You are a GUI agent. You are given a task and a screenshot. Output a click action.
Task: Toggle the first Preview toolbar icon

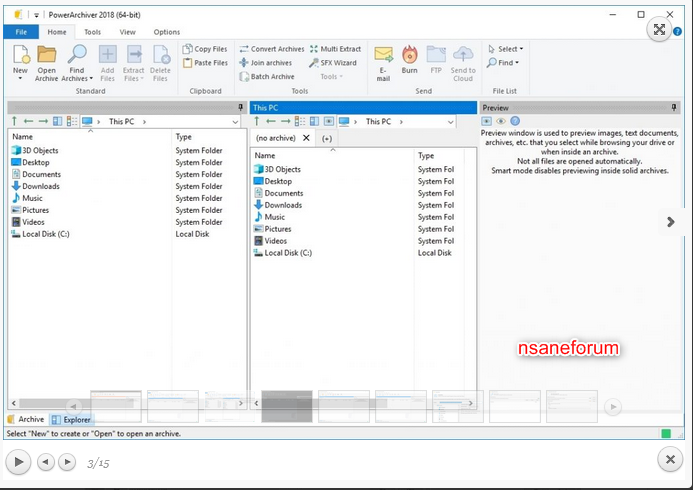point(487,121)
